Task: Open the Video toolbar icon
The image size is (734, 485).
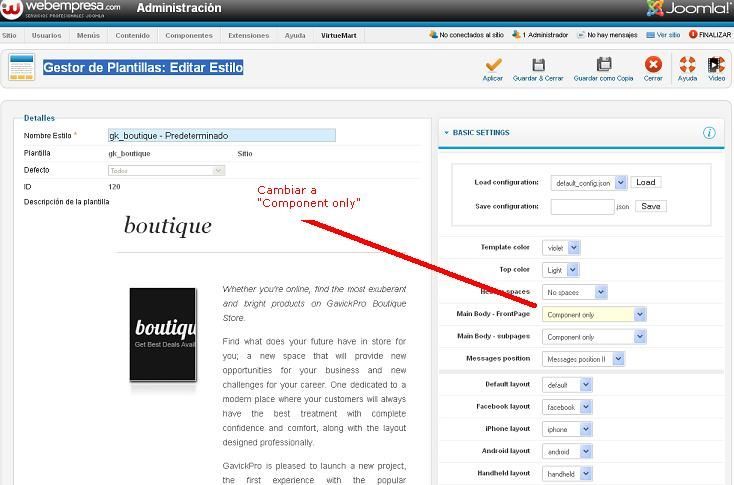Action: [x=716, y=64]
